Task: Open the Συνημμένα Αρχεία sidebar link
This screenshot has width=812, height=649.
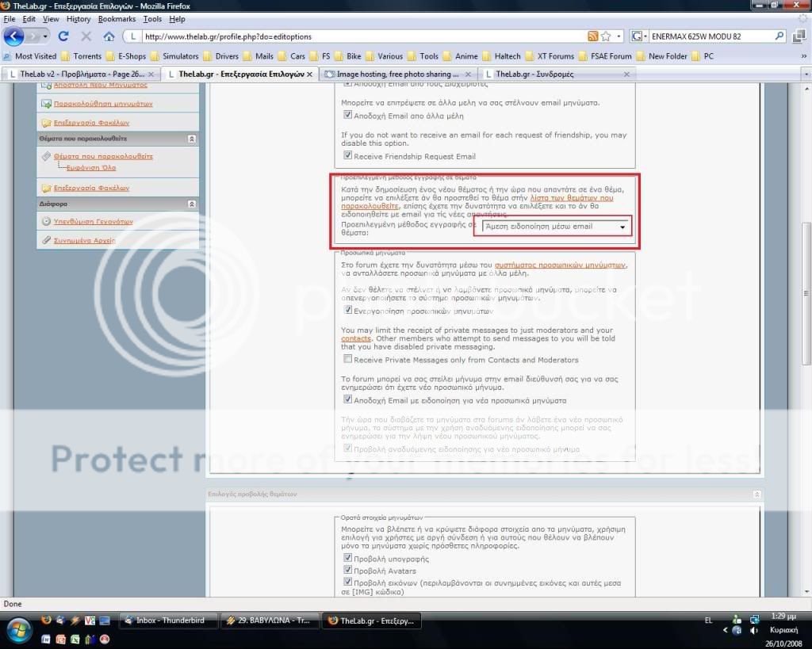Action: pos(83,240)
